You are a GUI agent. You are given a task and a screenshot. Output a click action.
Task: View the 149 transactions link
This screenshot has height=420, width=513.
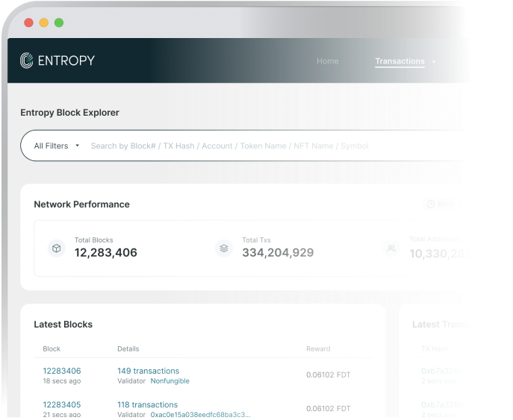coord(148,371)
